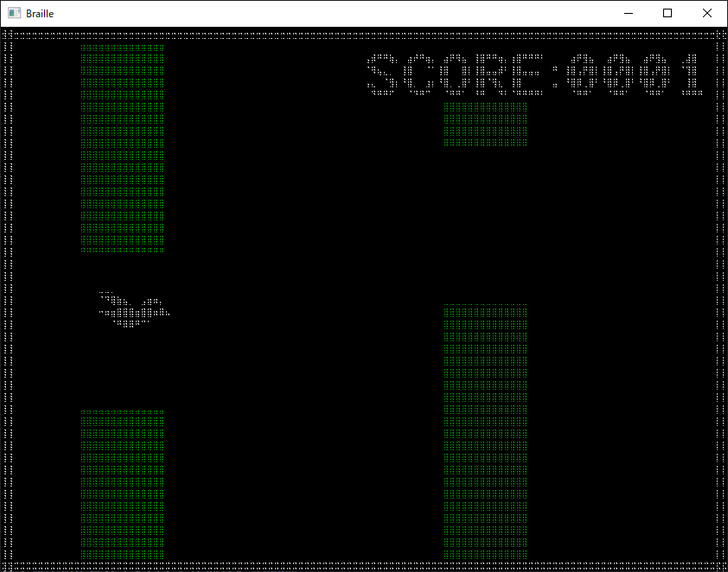Click the green pipe below the bird
The height and width of the screenshot is (572, 728).
(123, 485)
